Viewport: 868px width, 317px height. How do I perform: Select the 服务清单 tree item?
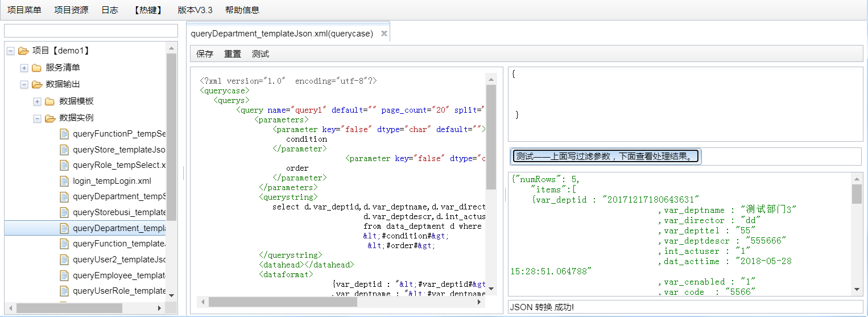[63, 68]
